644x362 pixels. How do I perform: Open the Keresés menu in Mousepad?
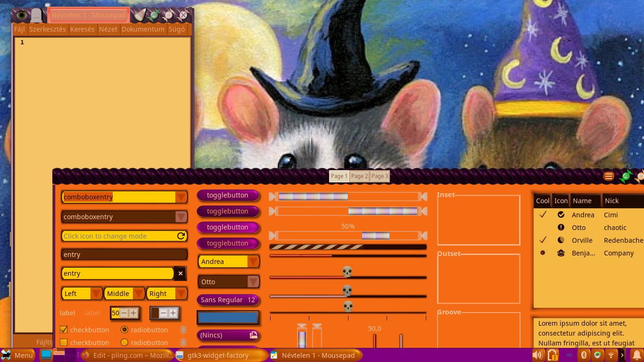[x=82, y=29]
